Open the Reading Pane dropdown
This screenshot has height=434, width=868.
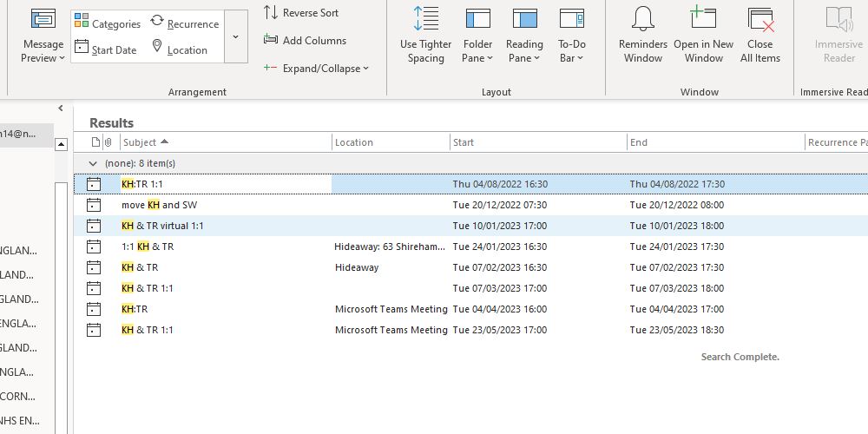524,51
